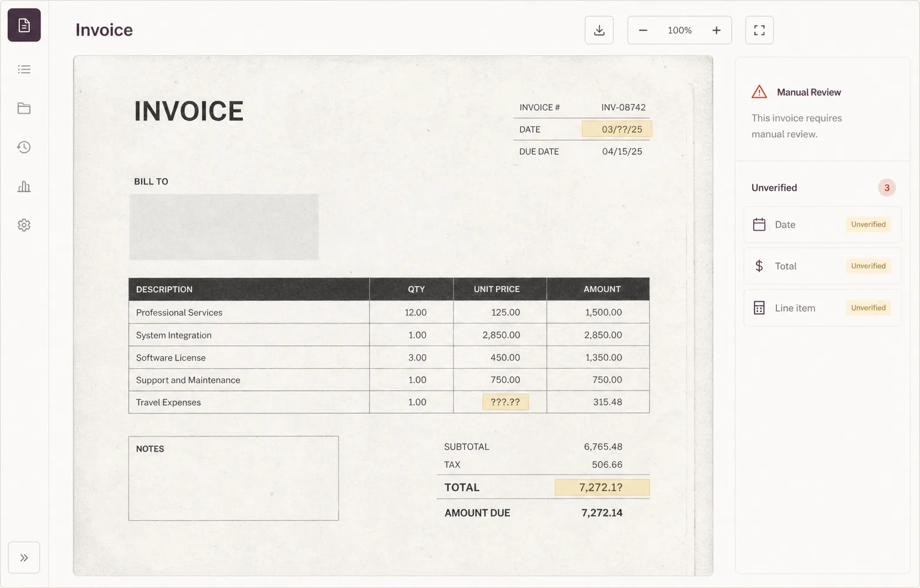Zoom in with the plus button
Viewport: 920px width, 588px height.
[x=716, y=30]
